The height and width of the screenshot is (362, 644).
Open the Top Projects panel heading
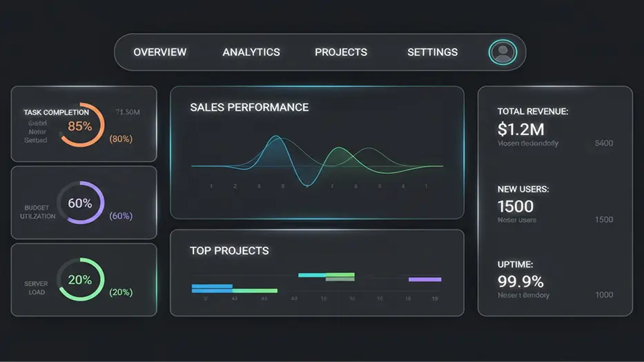point(229,251)
